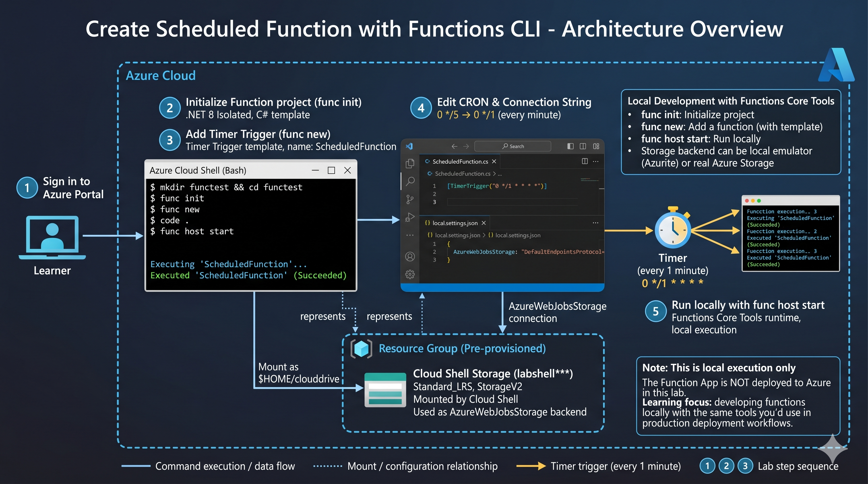868x484 pixels.
Task: Click the "Sign in to Azure Portal" step text
Action: 73,188
